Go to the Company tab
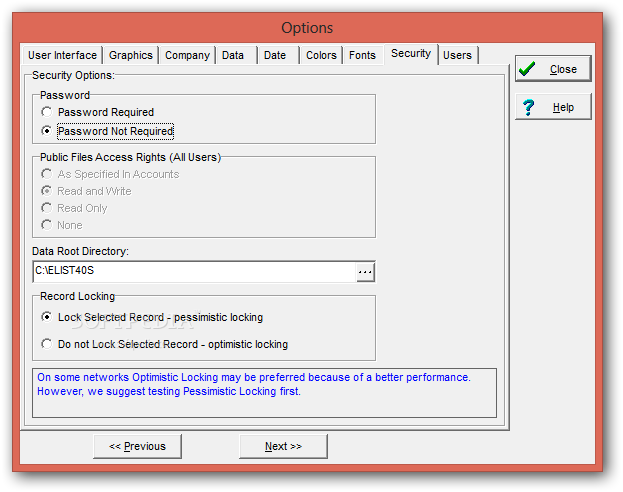 tap(187, 55)
